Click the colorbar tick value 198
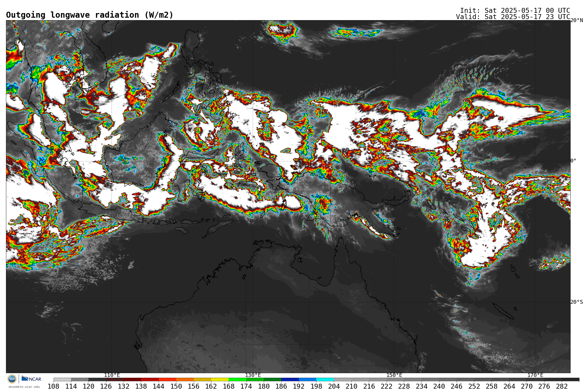Viewport: 588px width, 390px height. tap(316, 386)
